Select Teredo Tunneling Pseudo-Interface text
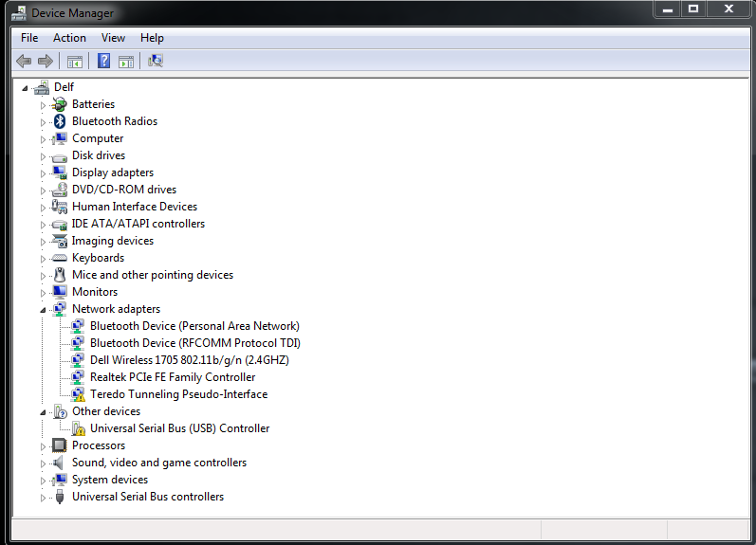The width and height of the screenshot is (756, 545). (x=179, y=394)
